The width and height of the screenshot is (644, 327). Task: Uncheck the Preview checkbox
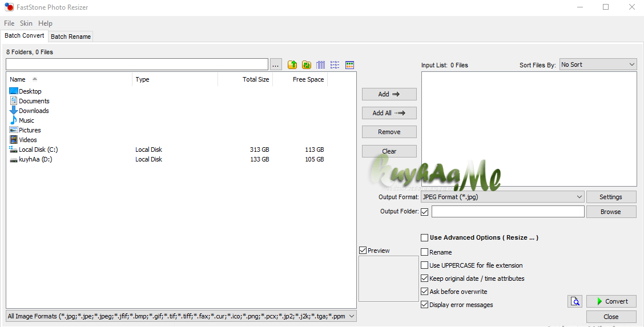tap(363, 251)
